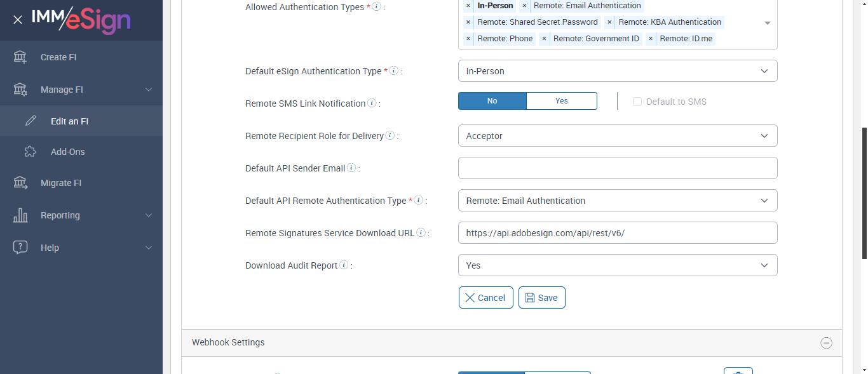
Task: Click info icon beside Download Audit Report
Action: pyautogui.click(x=344, y=265)
